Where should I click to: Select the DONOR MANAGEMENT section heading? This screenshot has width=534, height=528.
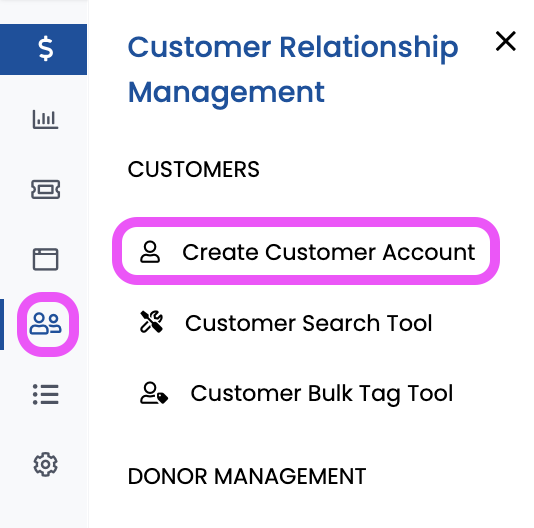pyautogui.click(x=247, y=476)
